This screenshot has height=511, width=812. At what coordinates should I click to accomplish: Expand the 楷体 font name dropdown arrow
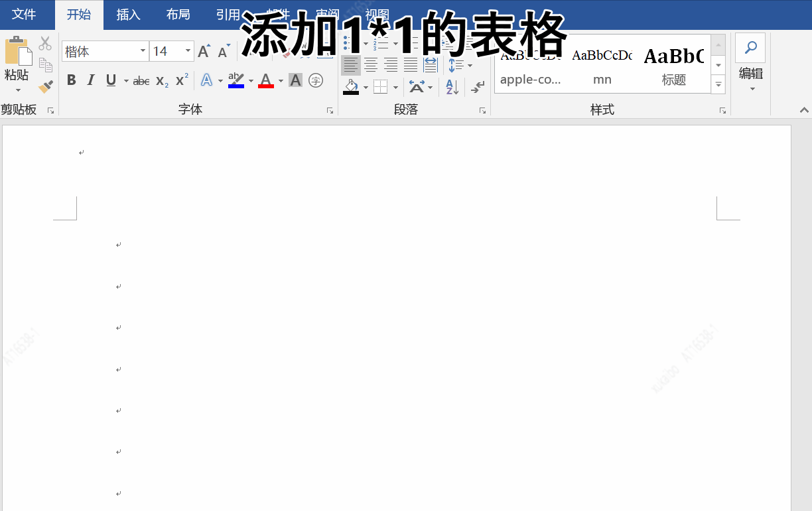pyautogui.click(x=143, y=51)
